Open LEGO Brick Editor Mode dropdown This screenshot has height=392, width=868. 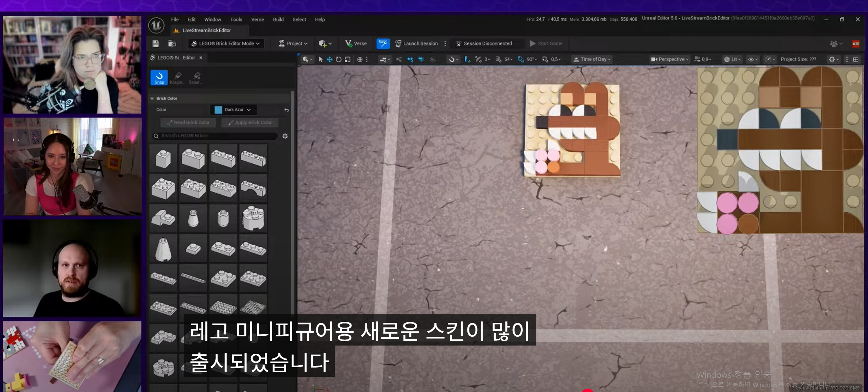tap(226, 43)
